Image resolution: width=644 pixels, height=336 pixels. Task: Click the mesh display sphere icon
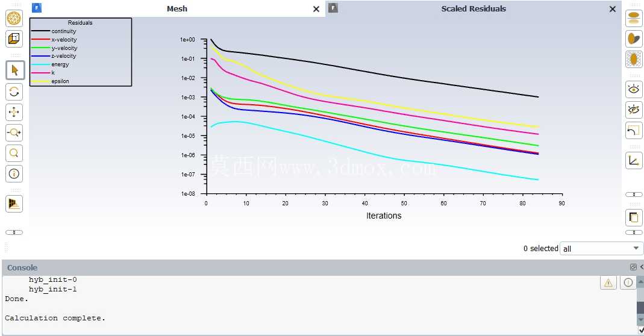pos(14,19)
